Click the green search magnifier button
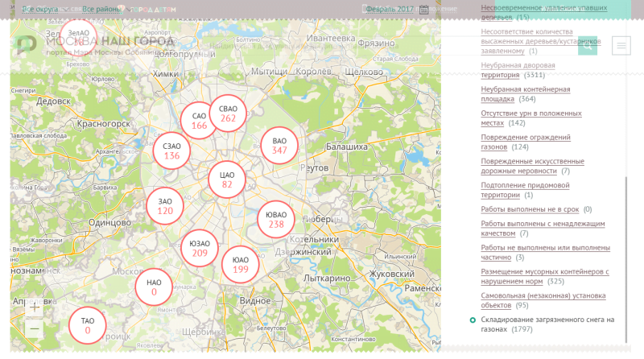This screenshot has width=644, height=359. pos(588,46)
